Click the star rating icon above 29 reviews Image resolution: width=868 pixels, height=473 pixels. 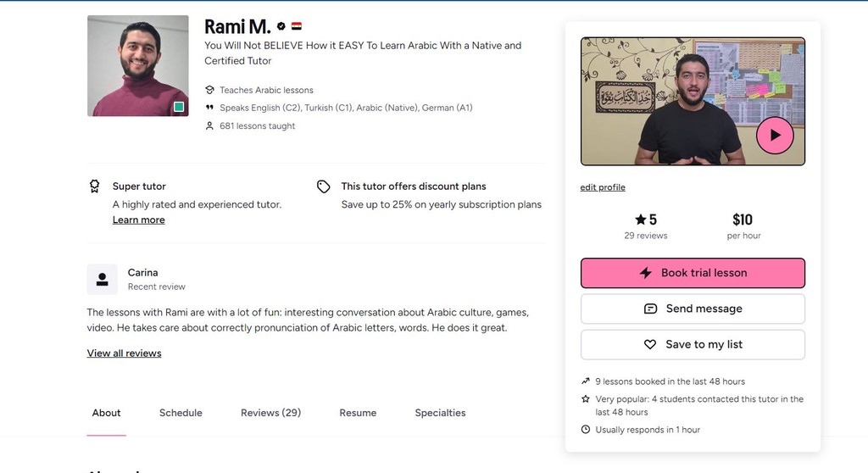tap(641, 220)
